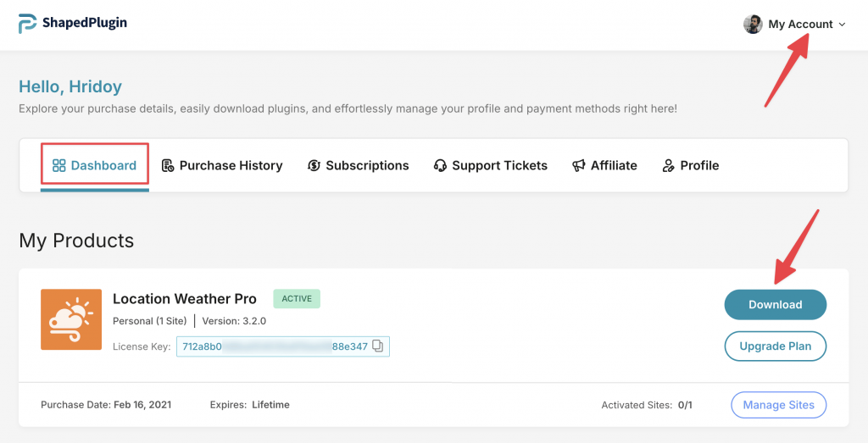Open the Purchase History tab
This screenshot has height=443, width=868.
coord(222,165)
